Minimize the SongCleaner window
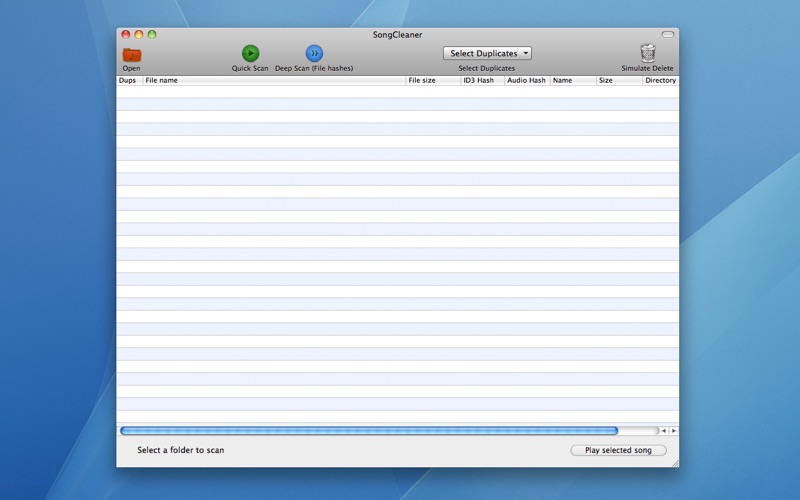800x500 pixels. point(139,34)
